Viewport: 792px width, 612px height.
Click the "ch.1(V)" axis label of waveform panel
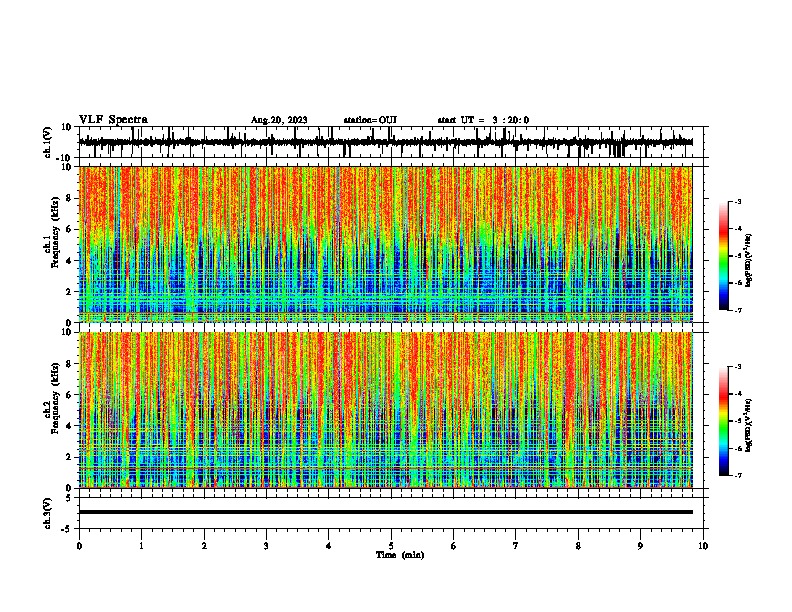coord(48,142)
